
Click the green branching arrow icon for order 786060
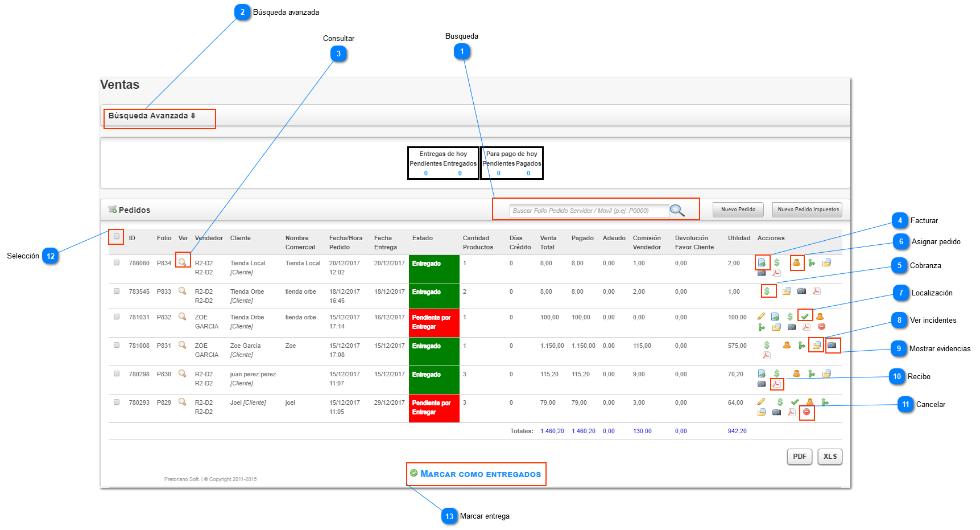click(x=812, y=262)
